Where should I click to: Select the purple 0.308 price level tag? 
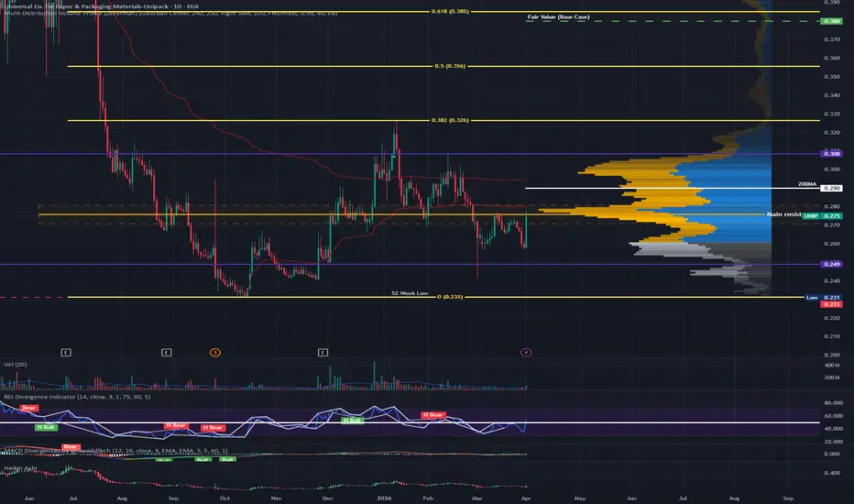(x=831, y=154)
